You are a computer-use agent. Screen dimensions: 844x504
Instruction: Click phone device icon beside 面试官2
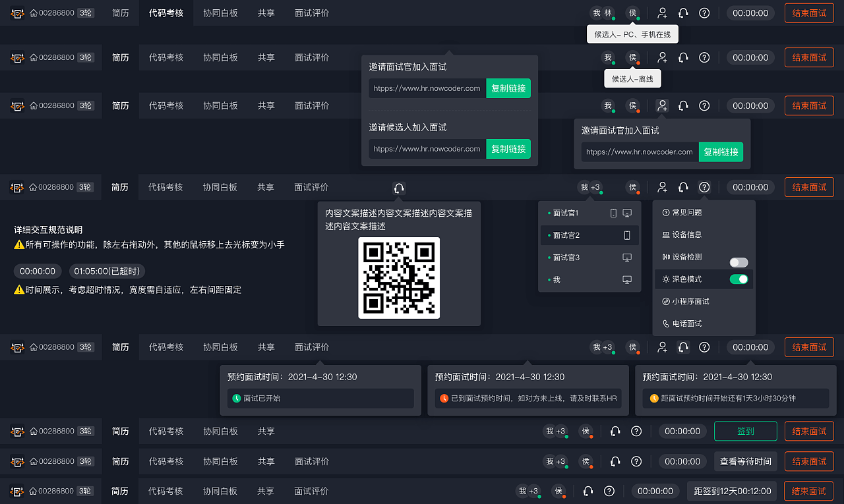(x=627, y=235)
